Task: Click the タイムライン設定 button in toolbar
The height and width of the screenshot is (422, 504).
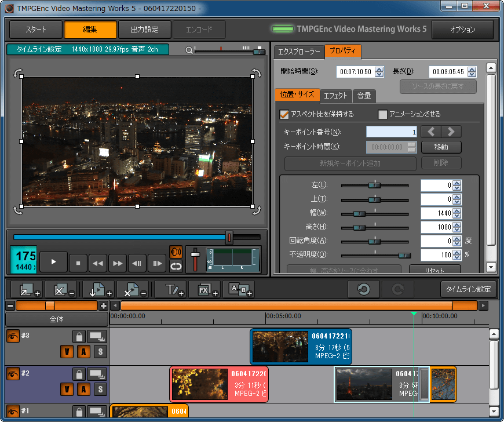Action: tap(468, 289)
